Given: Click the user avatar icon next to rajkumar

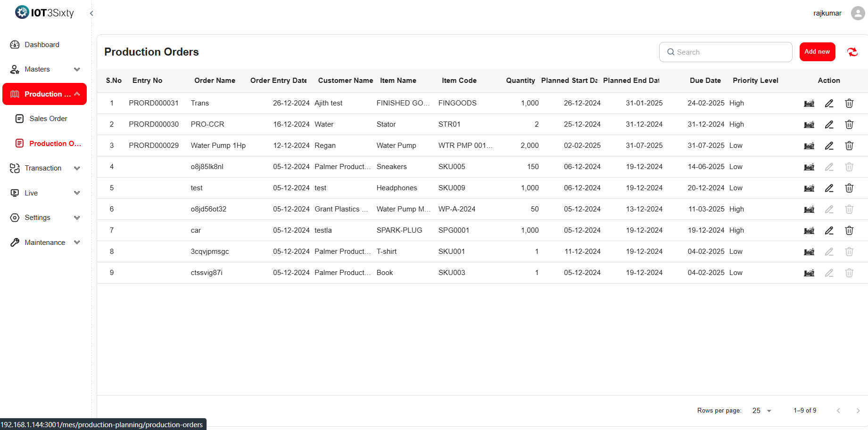Looking at the screenshot, I should [x=857, y=13].
